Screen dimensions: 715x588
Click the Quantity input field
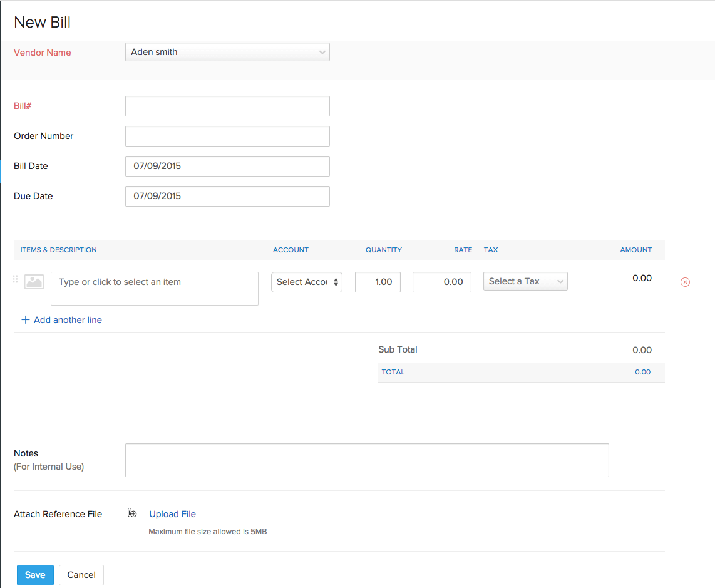coord(378,282)
